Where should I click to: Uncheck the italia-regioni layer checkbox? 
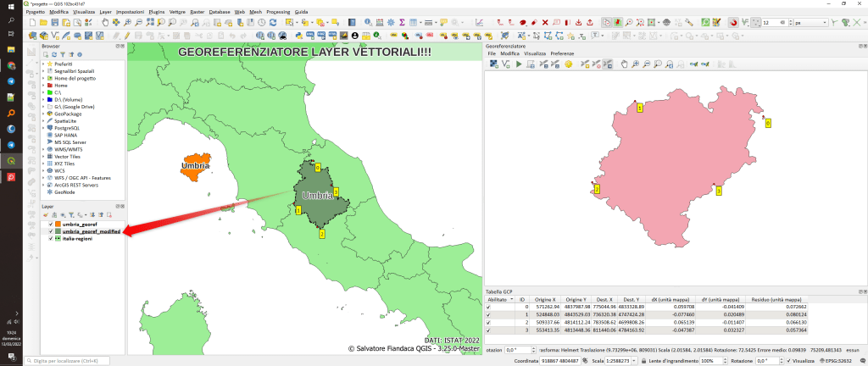tap(51, 239)
